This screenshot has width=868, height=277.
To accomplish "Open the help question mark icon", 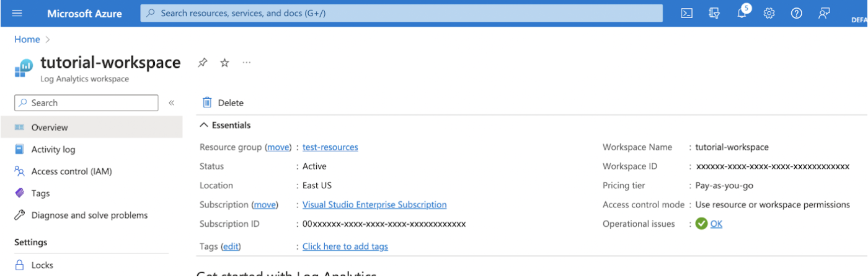I will [797, 13].
